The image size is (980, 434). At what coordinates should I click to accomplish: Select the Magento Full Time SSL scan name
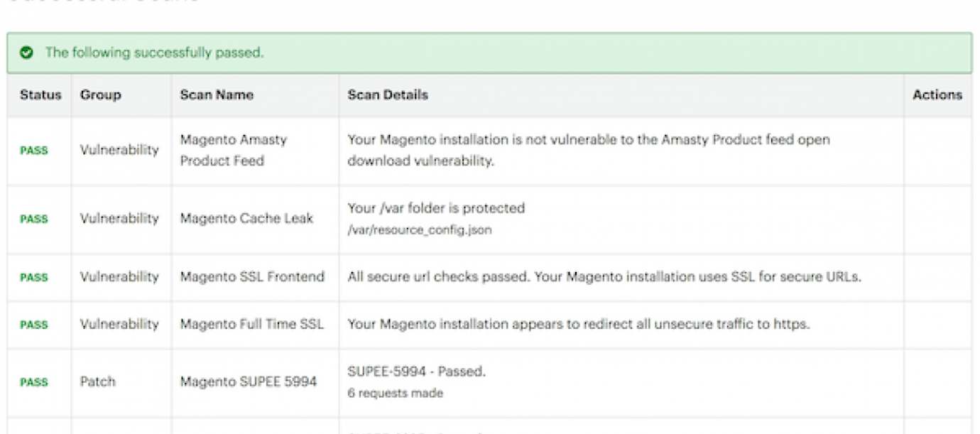pos(251,324)
